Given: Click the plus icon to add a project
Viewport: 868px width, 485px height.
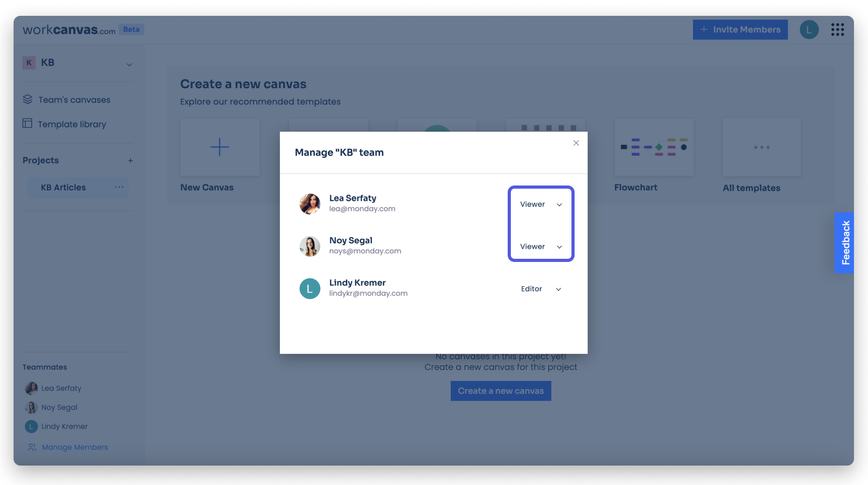Looking at the screenshot, I should point(131,160).
